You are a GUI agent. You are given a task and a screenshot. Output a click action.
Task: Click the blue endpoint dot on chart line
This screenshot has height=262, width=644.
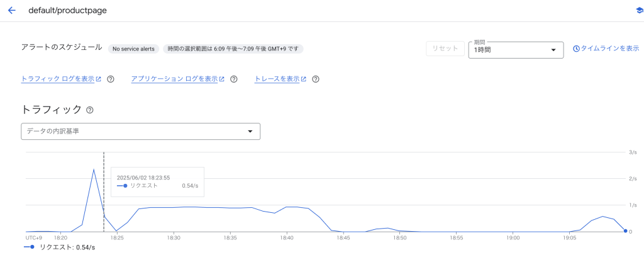coord(625,231)
